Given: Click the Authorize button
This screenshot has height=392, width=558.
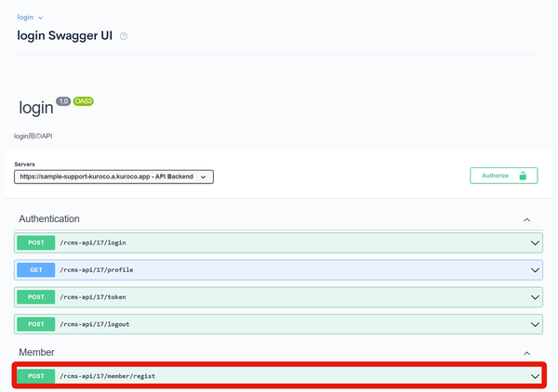Looking at the screenshot, I should click(x=503, y=176).
